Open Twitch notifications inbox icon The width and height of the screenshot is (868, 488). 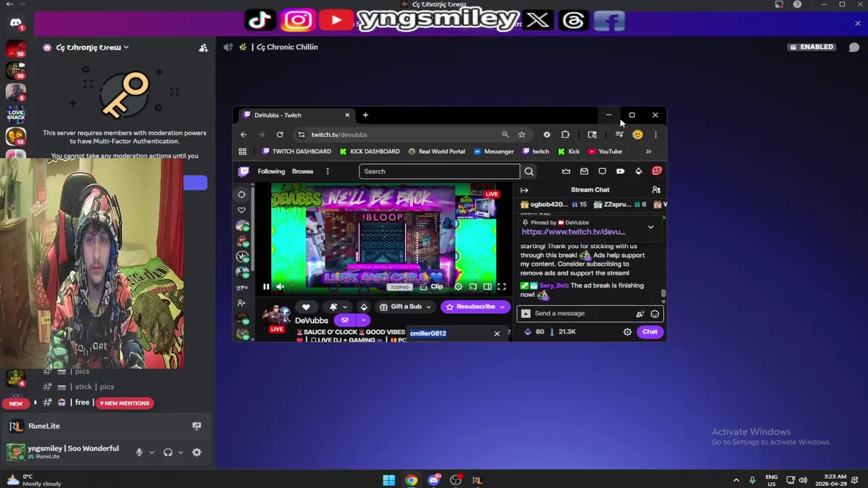584,171
